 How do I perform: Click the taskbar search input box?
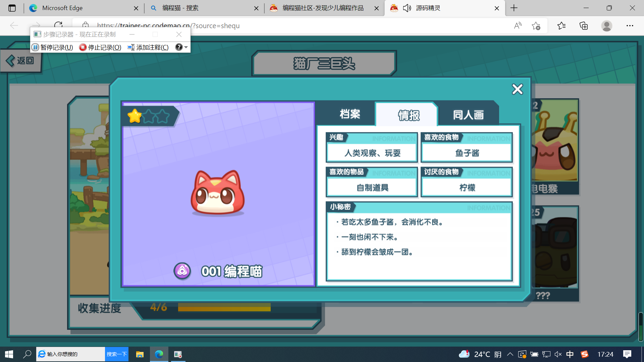pyautogui.click(x=70, y=354)
